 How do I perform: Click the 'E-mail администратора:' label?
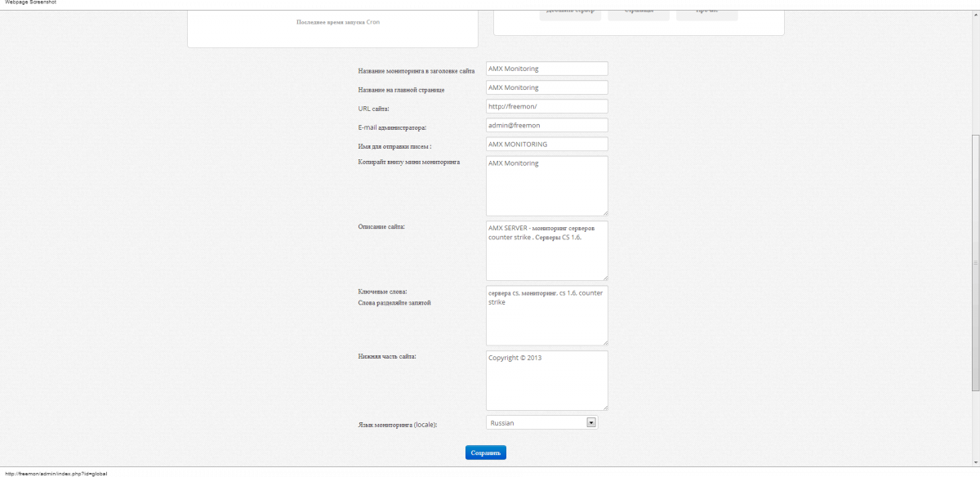point(392,127)
